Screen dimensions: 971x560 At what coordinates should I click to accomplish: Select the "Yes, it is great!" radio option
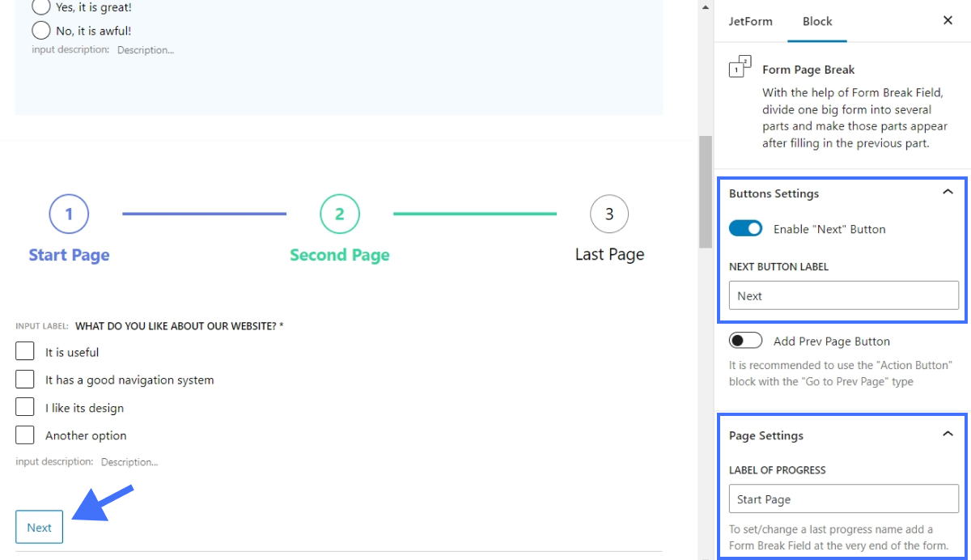(x=40, y=6)
